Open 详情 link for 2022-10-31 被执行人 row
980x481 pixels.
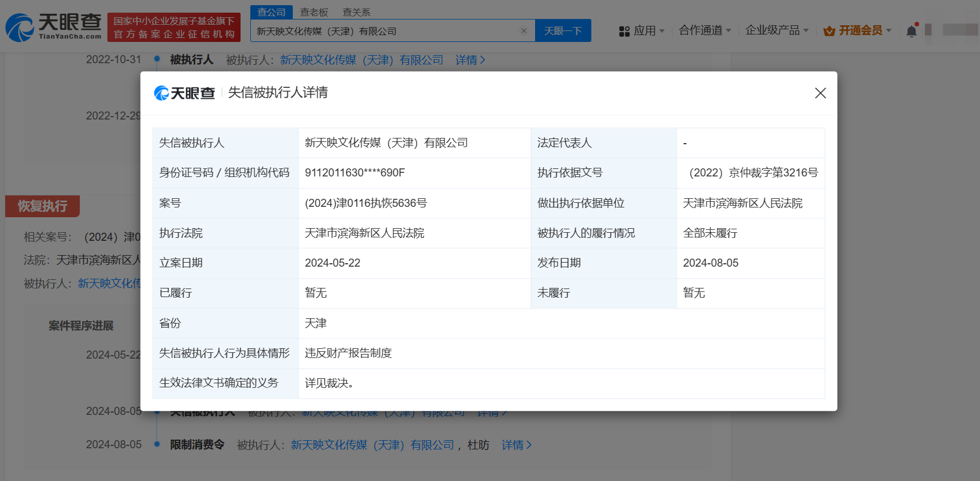(x=470, y=60)
